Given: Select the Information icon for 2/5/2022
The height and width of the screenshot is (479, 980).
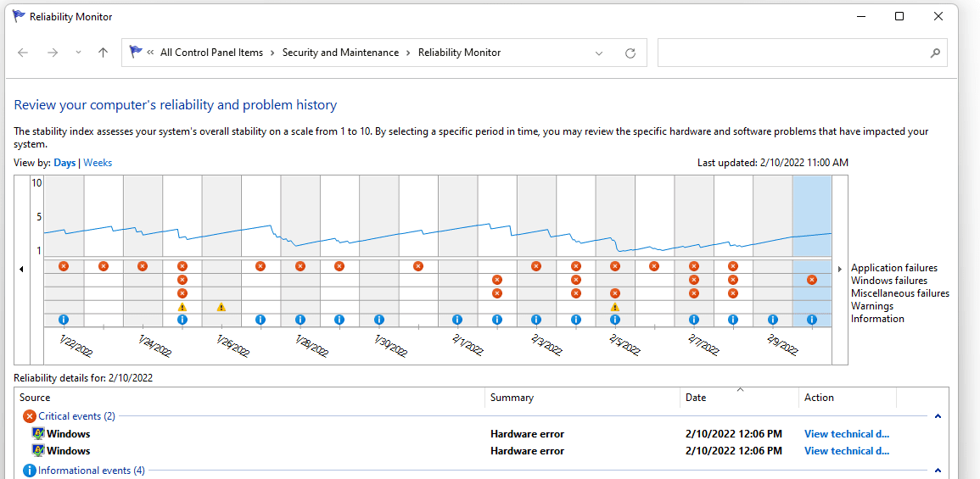Looking at the screenshot, I should [615, 319].
